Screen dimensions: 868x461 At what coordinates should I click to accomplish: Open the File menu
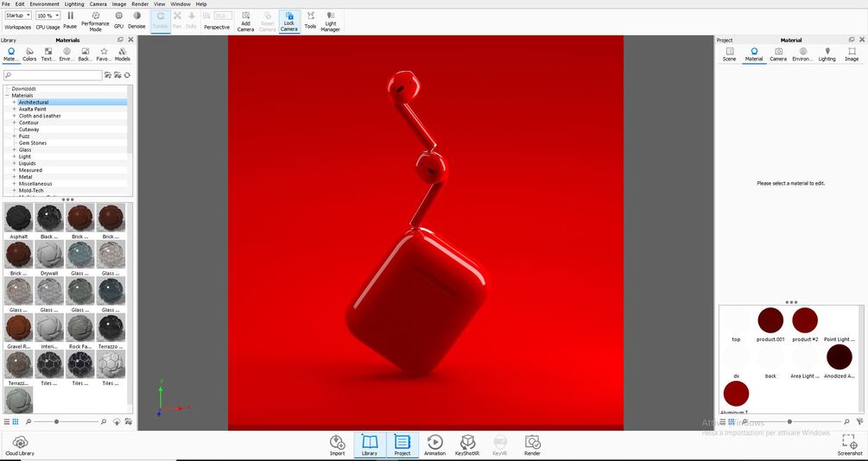(6, 3)
